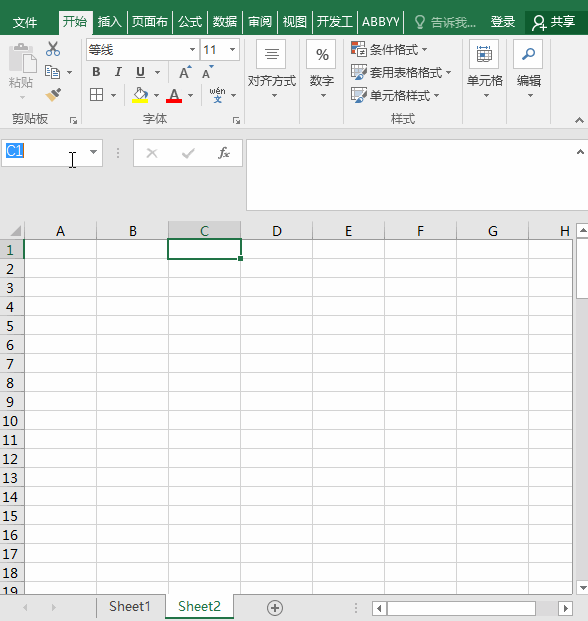588x621 pixels.
Task: Open the borders icon
Action: tap(97, 95)
